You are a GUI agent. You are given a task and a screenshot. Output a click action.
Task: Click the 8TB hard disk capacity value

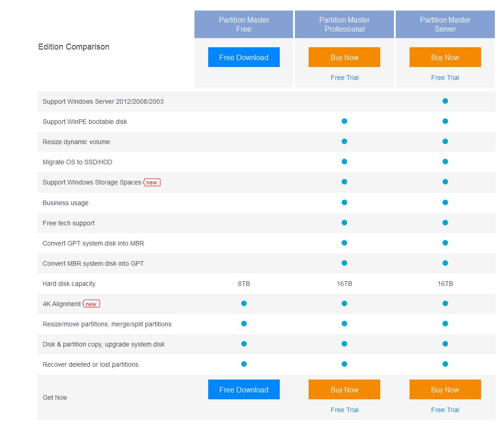(x=244, y=284)
